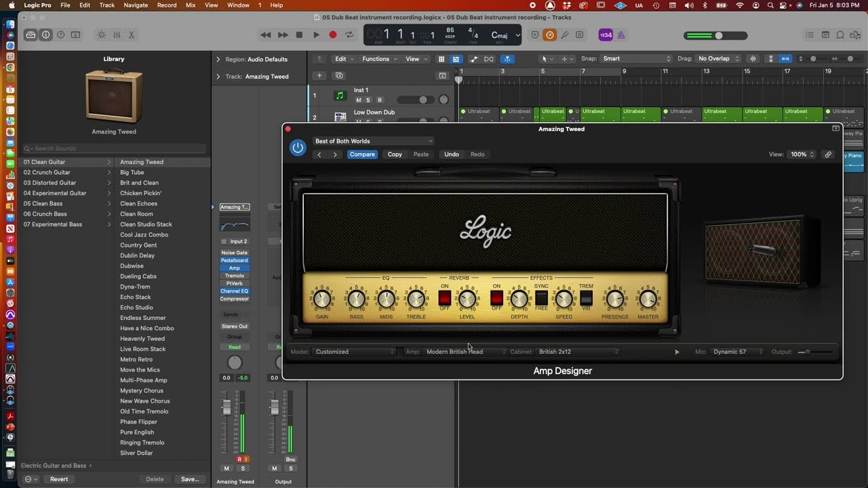Click the Save... button in Library
868x488 pixels.
click(190, 479)
